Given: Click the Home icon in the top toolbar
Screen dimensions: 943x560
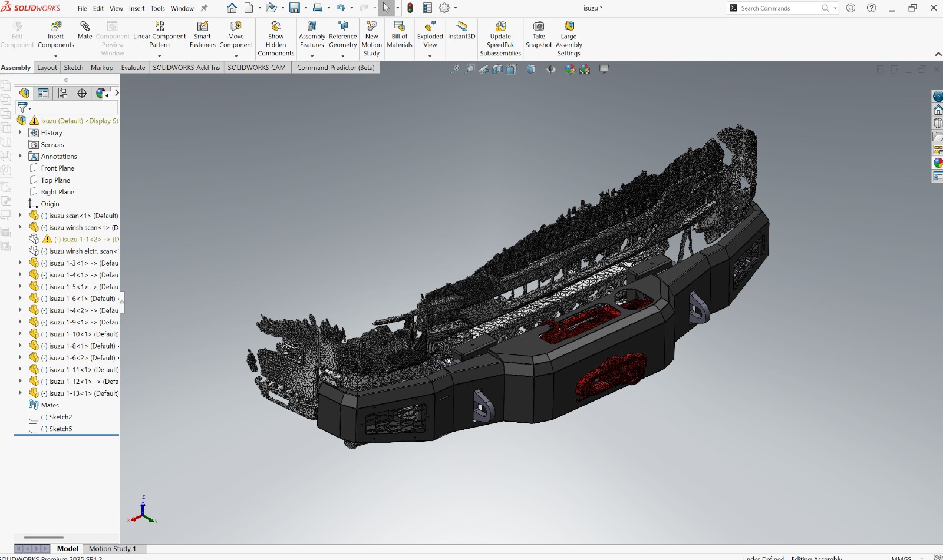Looking at the screenshot, I should pos(232,8).
